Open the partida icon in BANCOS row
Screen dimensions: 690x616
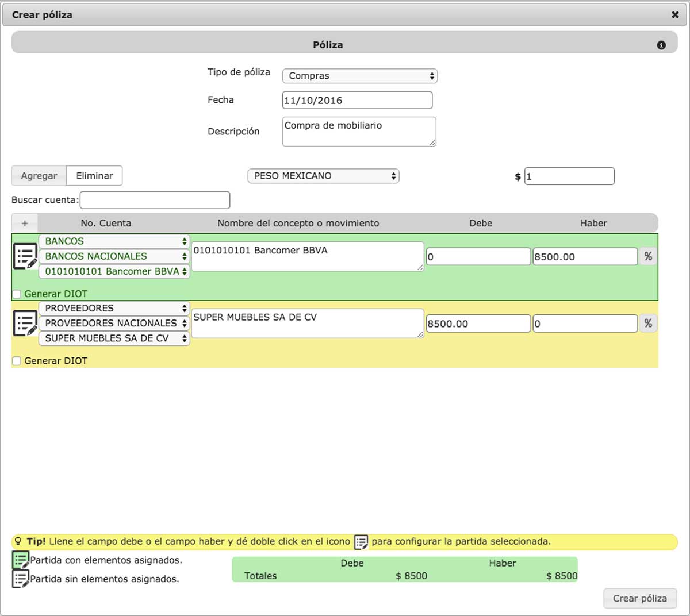[25, 256]
